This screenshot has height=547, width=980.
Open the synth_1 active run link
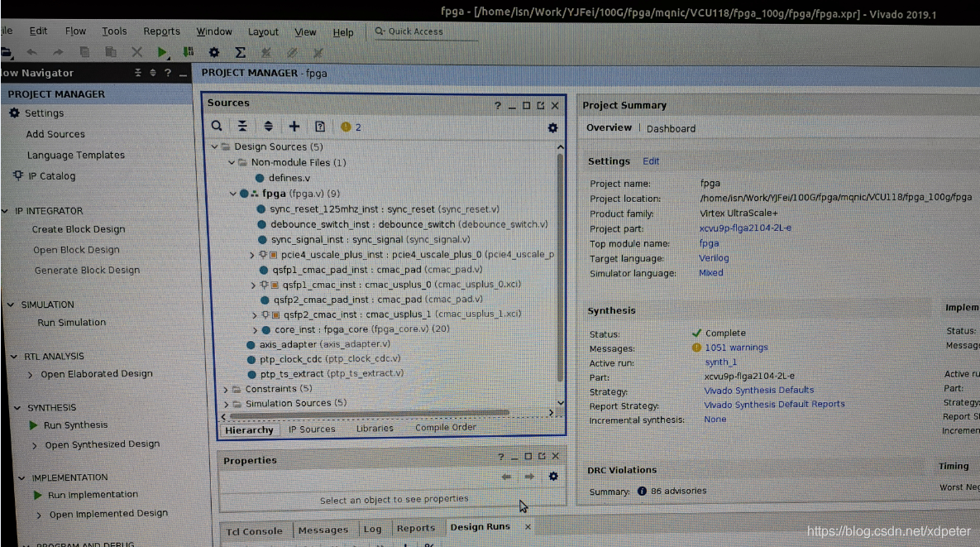point(720,362)
